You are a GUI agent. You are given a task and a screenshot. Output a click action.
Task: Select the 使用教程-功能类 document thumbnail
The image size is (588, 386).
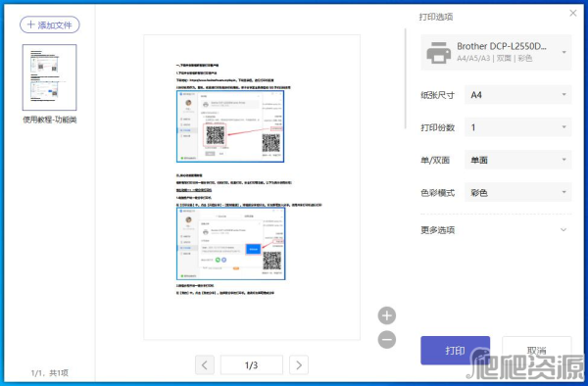50,77
